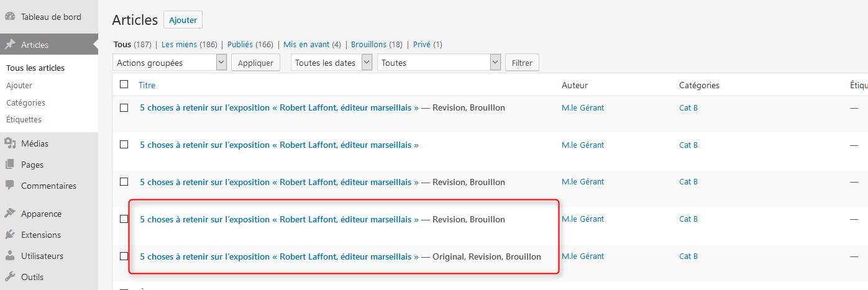868x290 pixels.
Task: Open the Toutes les dates dropdown
Action: [x=331, y=63]
